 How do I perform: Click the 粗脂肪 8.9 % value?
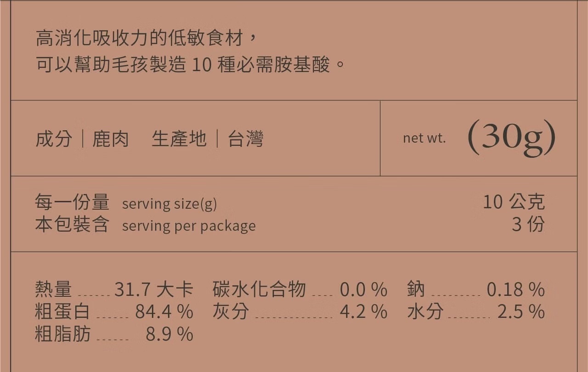169,334
